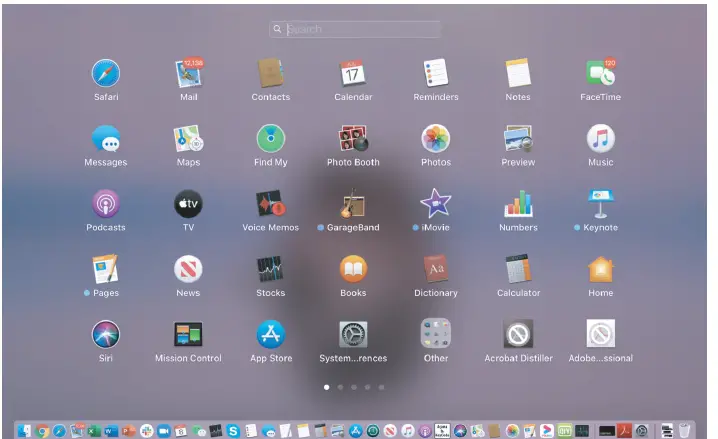718x439 pixels.
Task: Go to the fourth Launchpad page dot
Action: pos(367,387)
